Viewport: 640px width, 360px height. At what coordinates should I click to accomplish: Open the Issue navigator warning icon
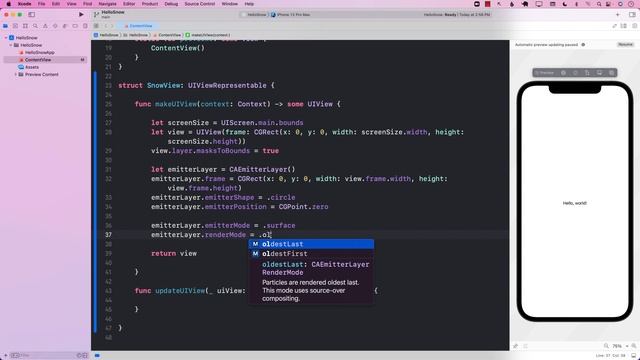point(45,26)
